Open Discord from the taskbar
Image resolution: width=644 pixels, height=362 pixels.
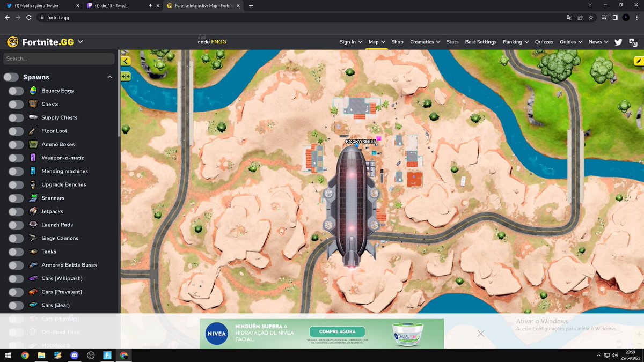tap(75, 355)
